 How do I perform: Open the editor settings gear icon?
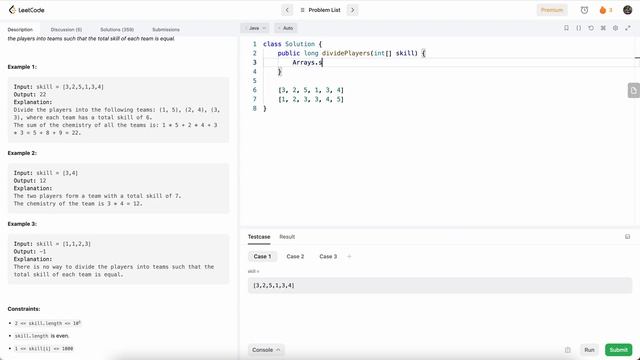[615, 28]
